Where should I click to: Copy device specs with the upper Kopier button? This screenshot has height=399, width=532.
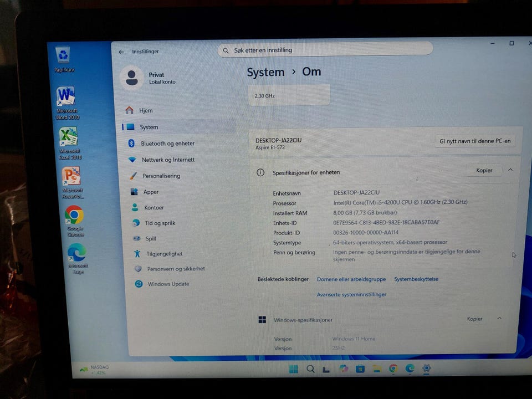tap(484, 170)
